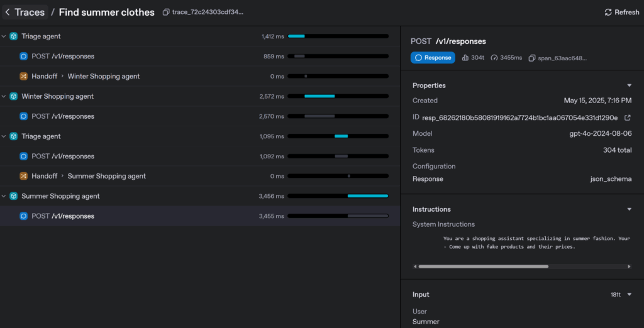Click the resp_68262180b58 response ID text
The height and width of the screenshot is (328, 644).
click(520, 118)
